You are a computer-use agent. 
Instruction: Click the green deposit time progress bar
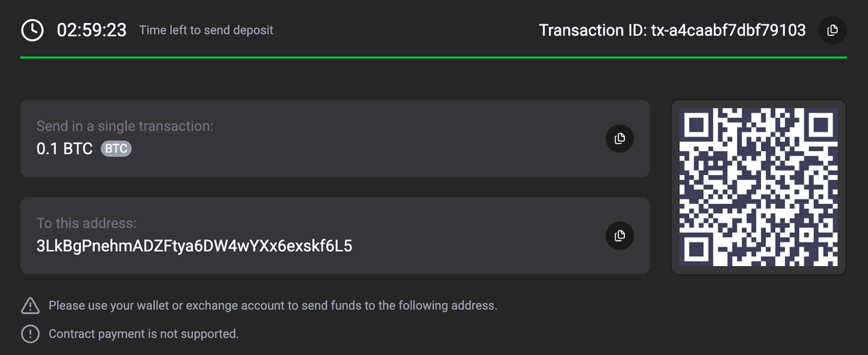coord(434,57)
